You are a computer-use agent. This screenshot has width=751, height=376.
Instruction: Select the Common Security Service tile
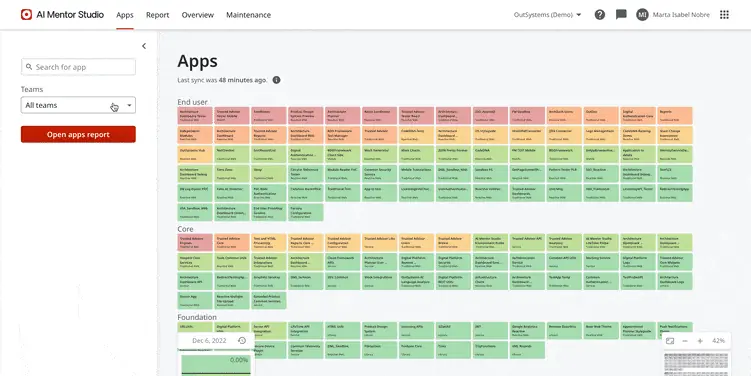click(379, 174)
